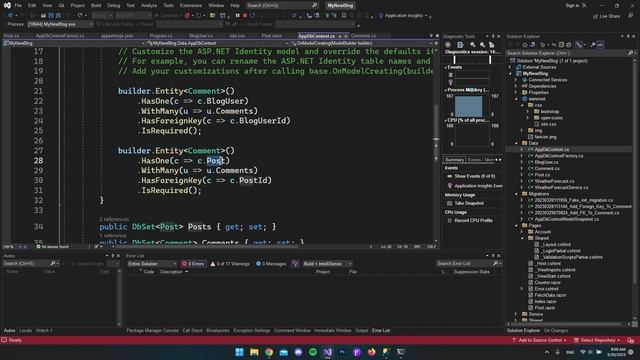The height and width of the screenshot is (360, 640).
Task: Click Solution Explorer properties wrench icon
Action: [593, 45]
